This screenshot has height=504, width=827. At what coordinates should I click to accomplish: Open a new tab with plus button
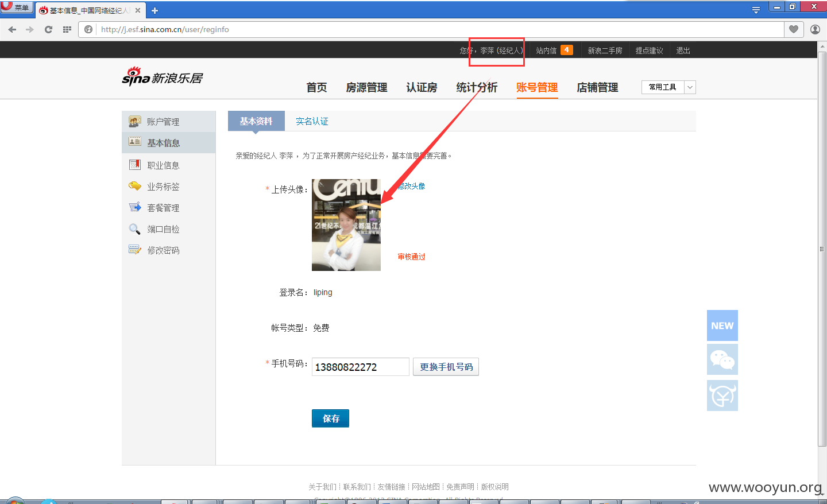tap(154, 10)
